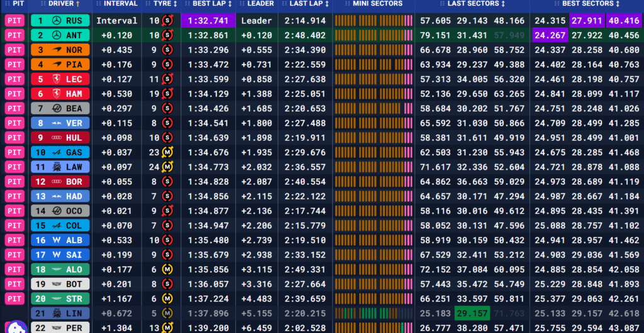644x333 pixels.
Task: Click the McLaren logo next to NOR
Action: coord(57,50)
